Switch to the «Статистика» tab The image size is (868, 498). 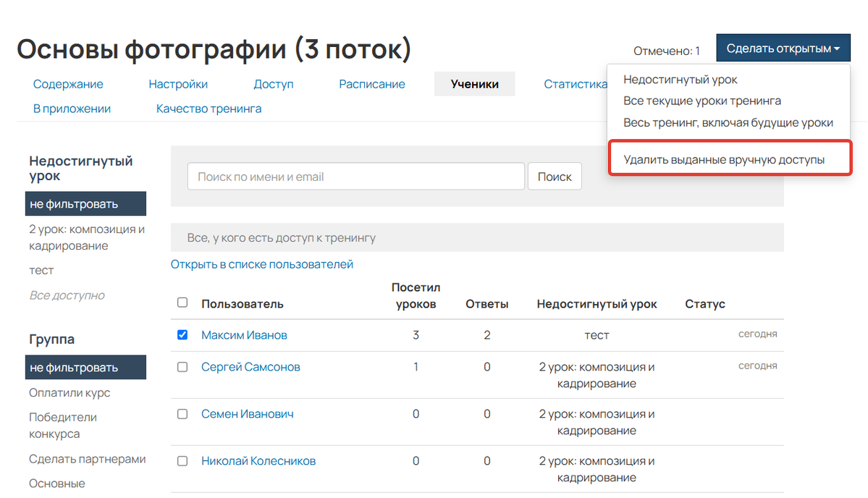click(576, 83)
